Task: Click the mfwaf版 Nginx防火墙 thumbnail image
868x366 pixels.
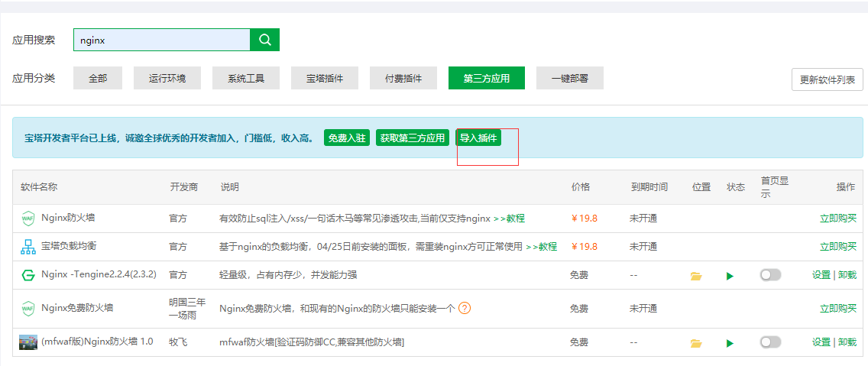Action: (28, 342)
